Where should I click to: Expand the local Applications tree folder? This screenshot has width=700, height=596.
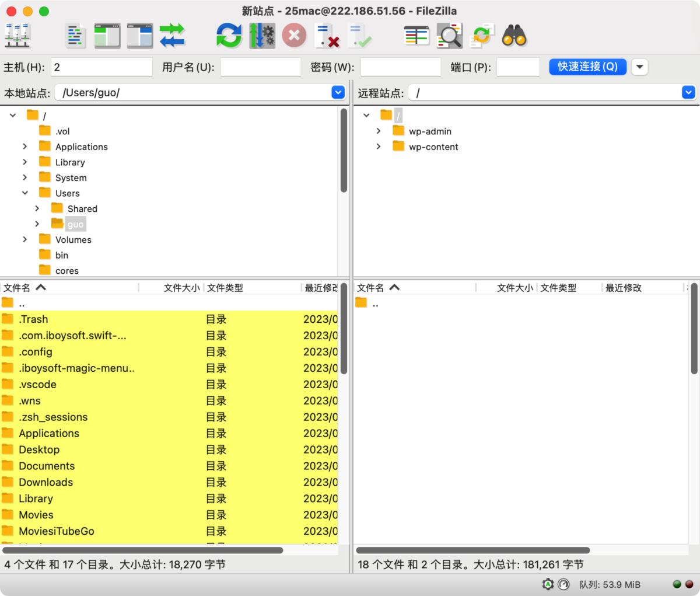24,147
